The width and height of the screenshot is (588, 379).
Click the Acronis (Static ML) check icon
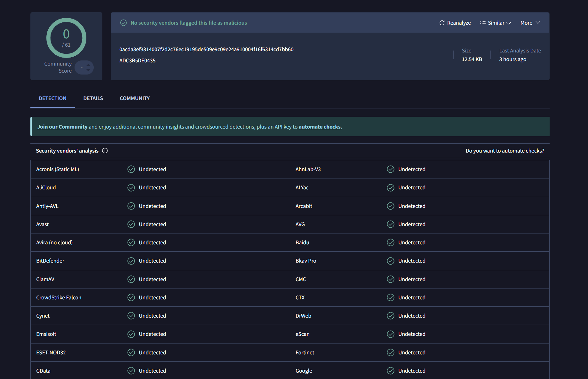click(x=131, y=169)
